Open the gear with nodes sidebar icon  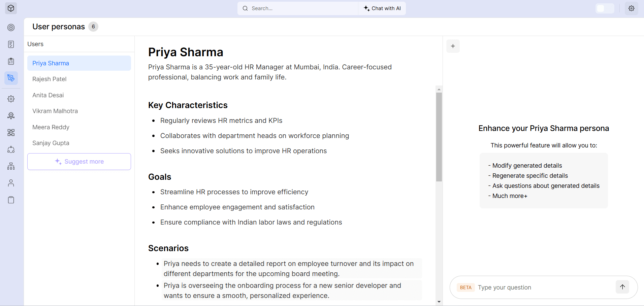point(11,115)
